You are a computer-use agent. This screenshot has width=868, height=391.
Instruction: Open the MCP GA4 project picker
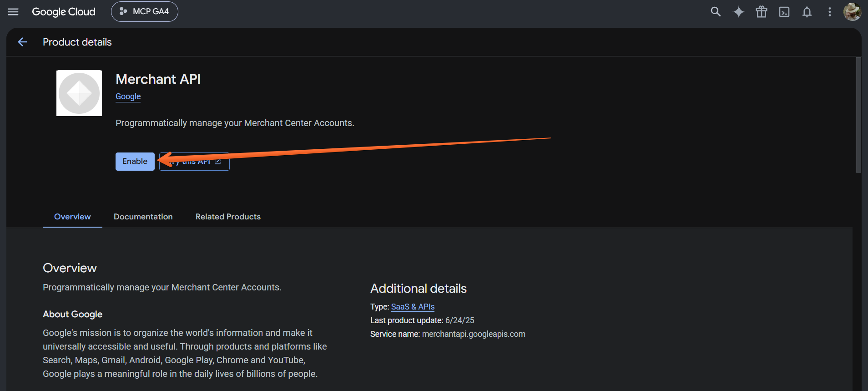click(145, 11)
